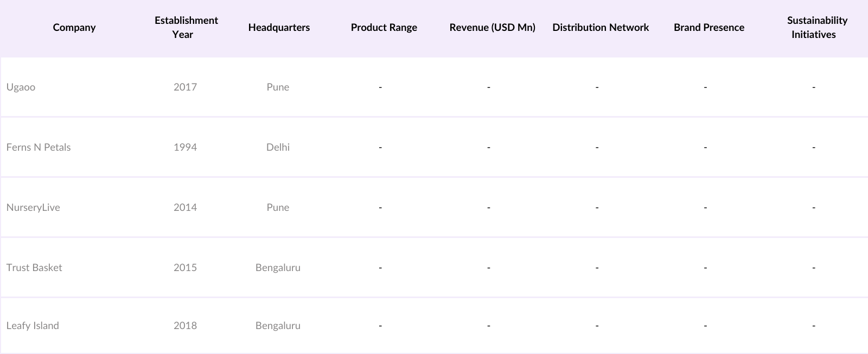Click the 2018 year in Leafy Island row
The width and height of the screenshot is (868, 354).
pos(185,326)
